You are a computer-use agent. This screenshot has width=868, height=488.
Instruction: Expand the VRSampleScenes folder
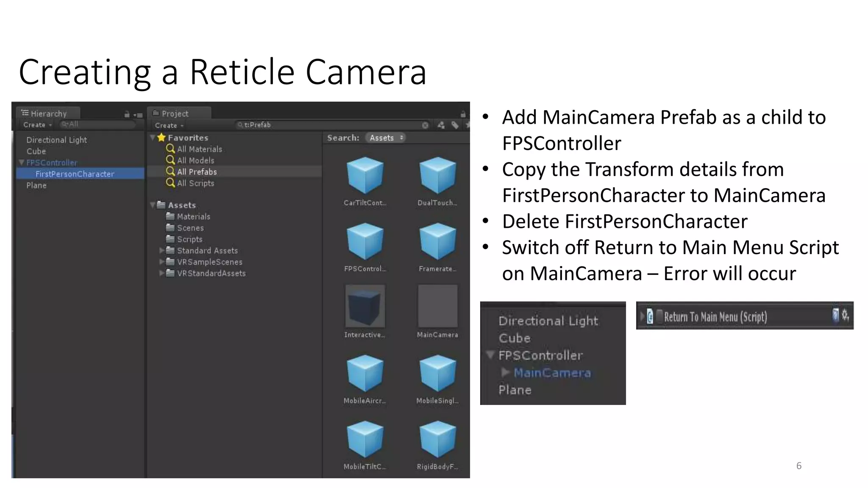161,262
